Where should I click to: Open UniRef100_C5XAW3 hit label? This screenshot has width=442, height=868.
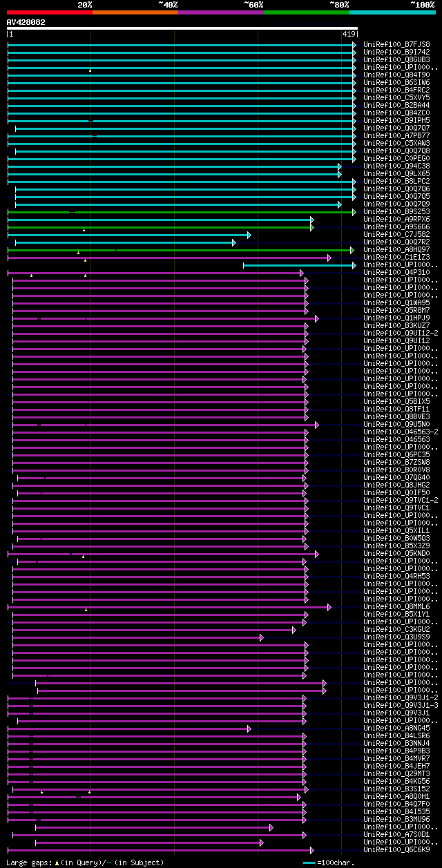(x=396, y=143)
